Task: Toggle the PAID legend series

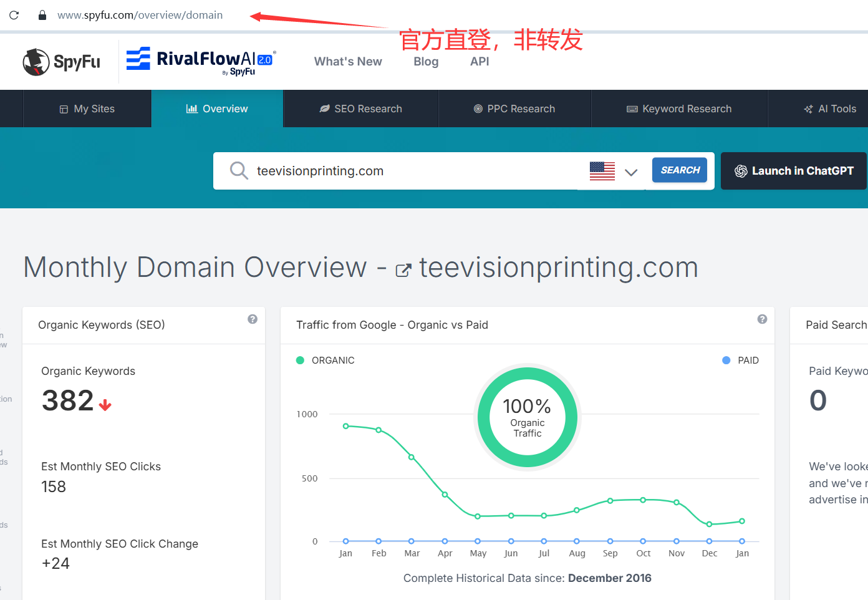Action: coord(740,360)
